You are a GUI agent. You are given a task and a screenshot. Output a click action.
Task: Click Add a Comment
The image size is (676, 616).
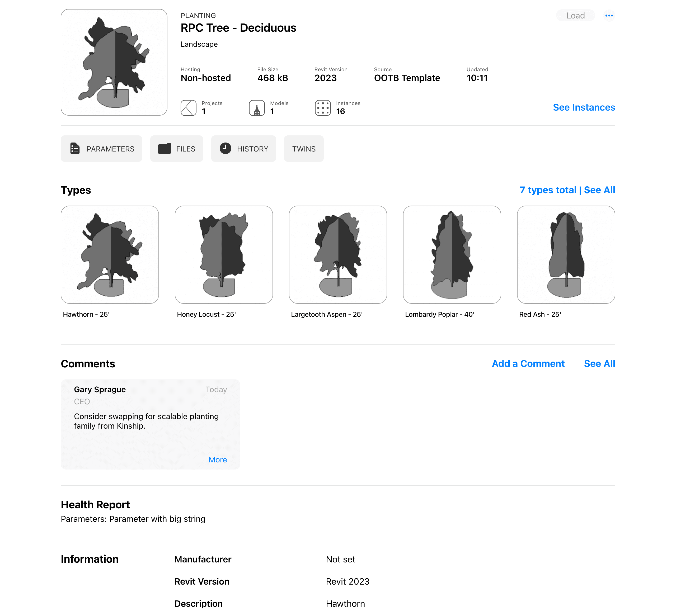(528, 364)
